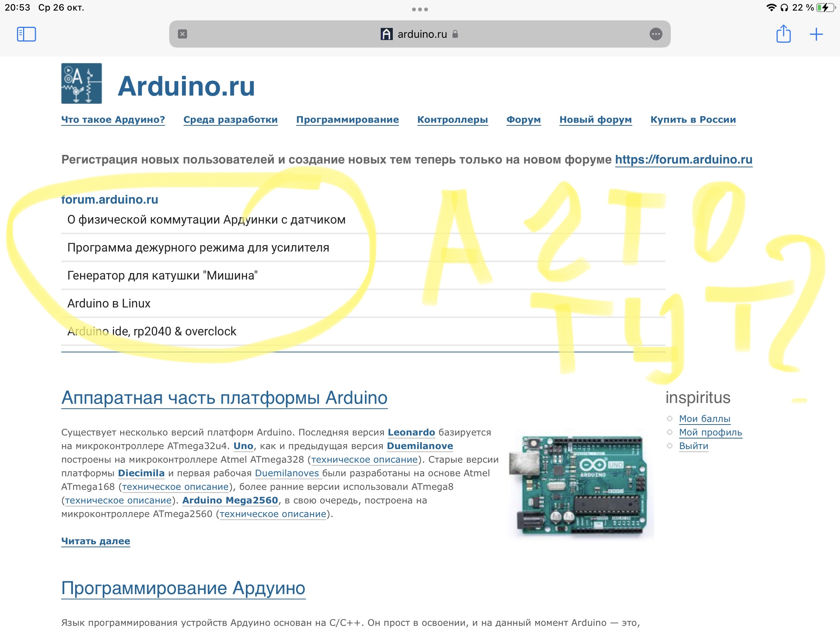Image resolution: width=840 pixels, height=630 pixels.
Task: Open 'Мой профиль' in user menu
Action: click(x=710, y=432)
